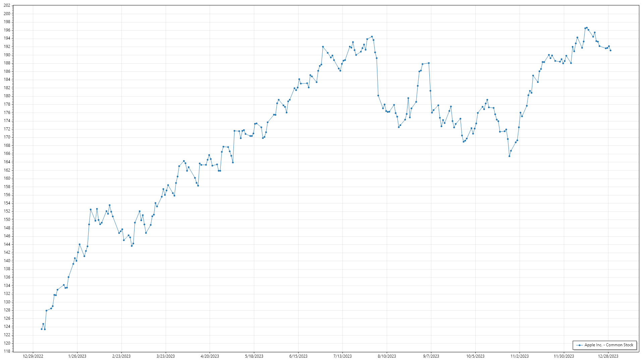
Task: Click the 12/29/2022 x-axis date label
Action: coord(33,356)
